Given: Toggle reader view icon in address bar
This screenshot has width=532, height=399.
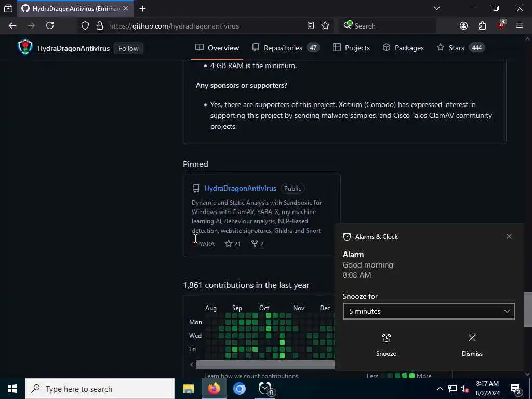Looking at the screenshot, I should point(311,26).
